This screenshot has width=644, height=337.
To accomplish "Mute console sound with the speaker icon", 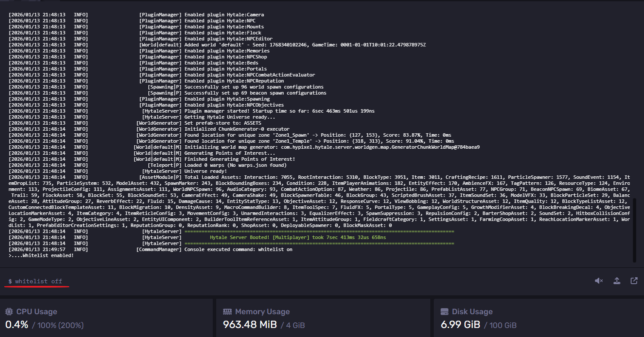I will pos(598,281).
